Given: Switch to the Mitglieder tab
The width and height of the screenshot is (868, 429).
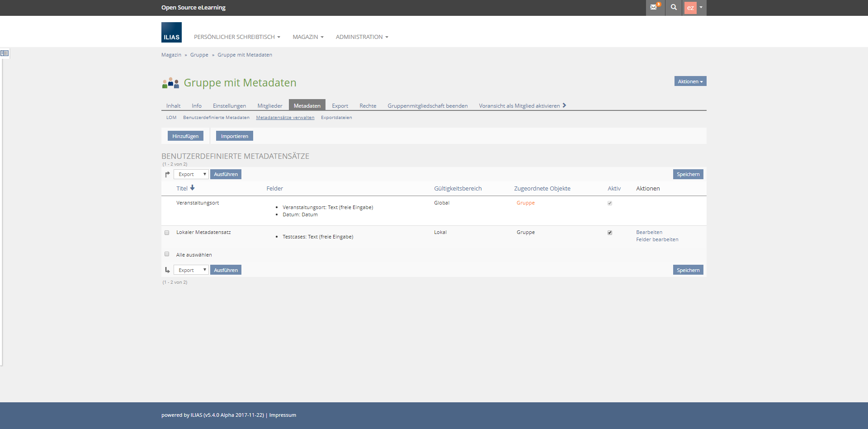Looking at the screenshot, I should pos(269,106).
